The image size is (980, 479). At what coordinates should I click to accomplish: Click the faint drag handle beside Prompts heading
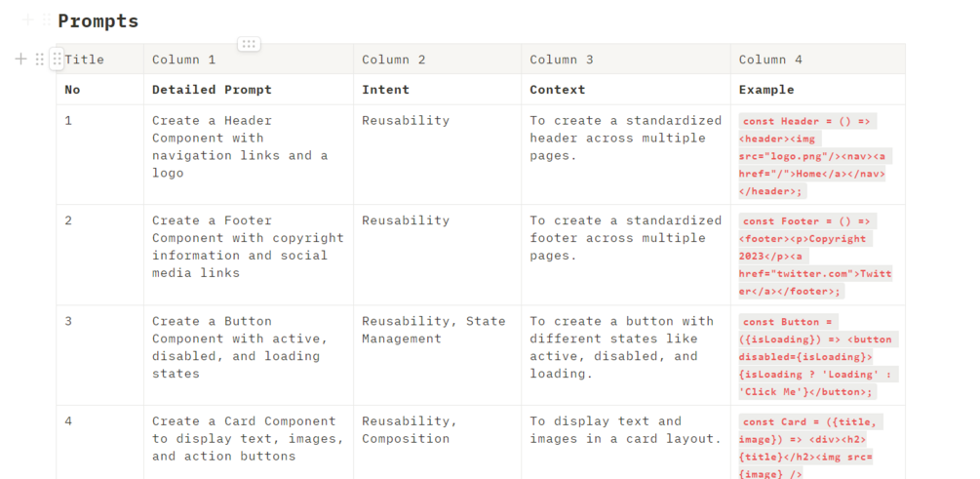pyautogui.click(x=46, y=20)
